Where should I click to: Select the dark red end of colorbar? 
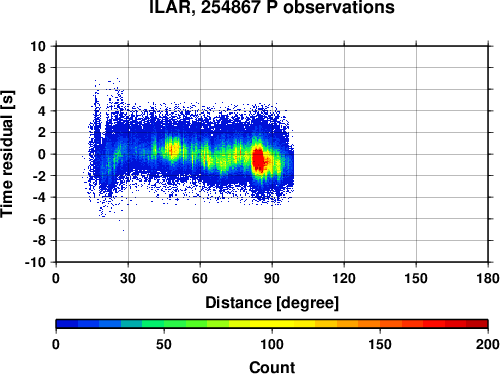pos(477,324)
